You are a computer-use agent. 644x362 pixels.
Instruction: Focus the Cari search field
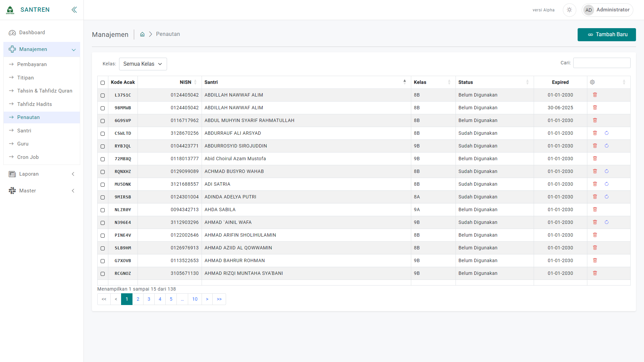pyautogui.click(x=602, y=63)
